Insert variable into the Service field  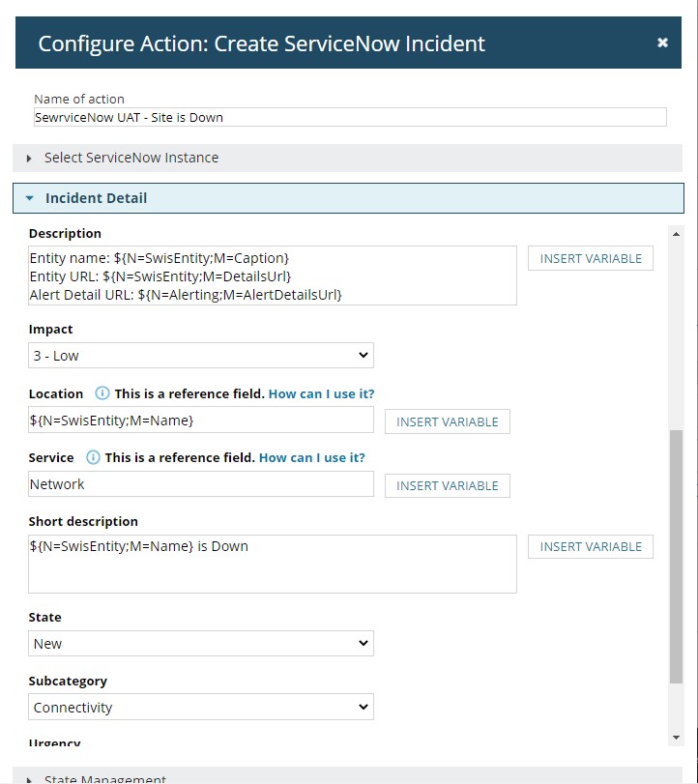click(447, 485)
